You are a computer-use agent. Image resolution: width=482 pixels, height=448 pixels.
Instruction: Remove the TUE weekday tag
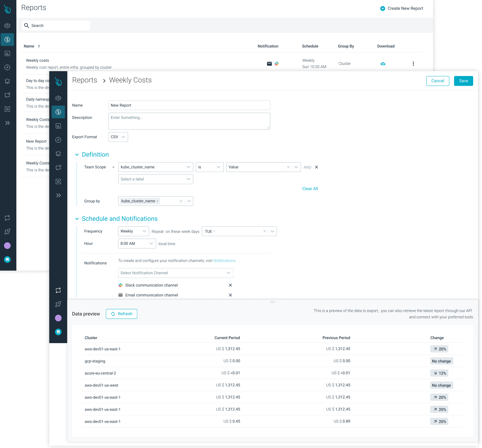tap(214, 231)
